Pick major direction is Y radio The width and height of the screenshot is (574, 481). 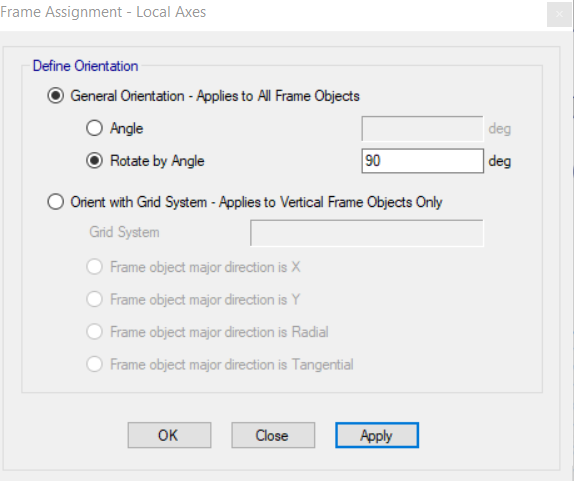(94, 299)
